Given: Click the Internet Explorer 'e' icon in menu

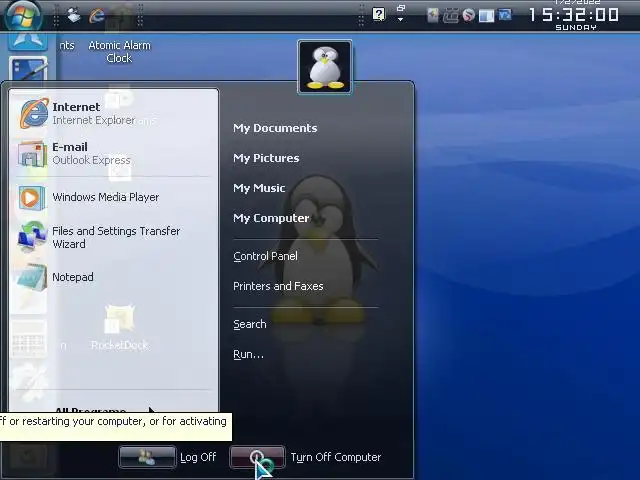Looking at the screenshot, I should pyautogui.click(x=33, y=113).
